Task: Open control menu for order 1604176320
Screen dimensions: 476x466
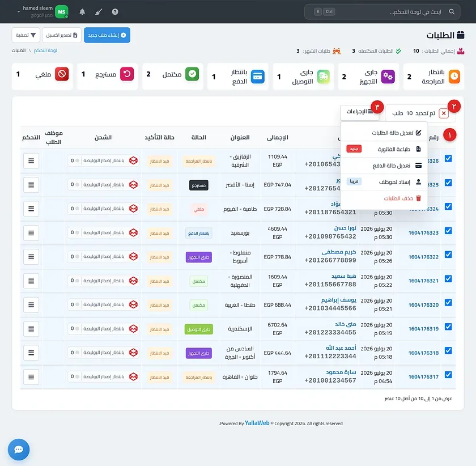Action: tap(31, 304)
